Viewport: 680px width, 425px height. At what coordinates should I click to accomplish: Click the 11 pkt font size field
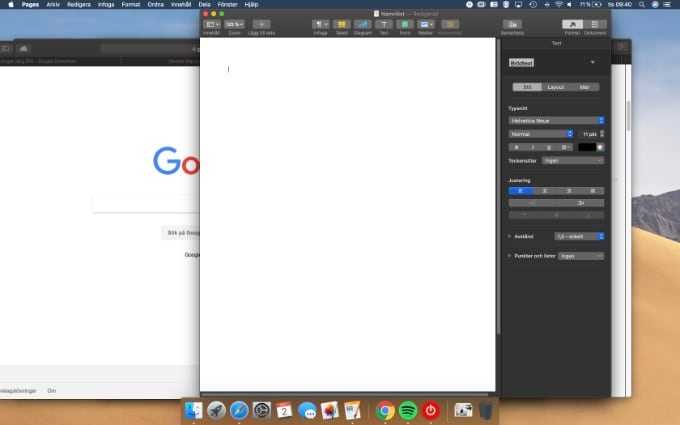coord(589,134)
